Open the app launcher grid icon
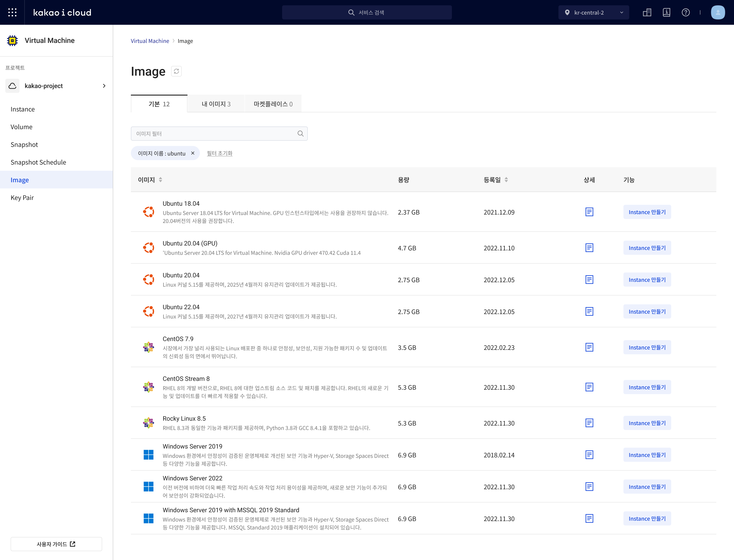 12,12
